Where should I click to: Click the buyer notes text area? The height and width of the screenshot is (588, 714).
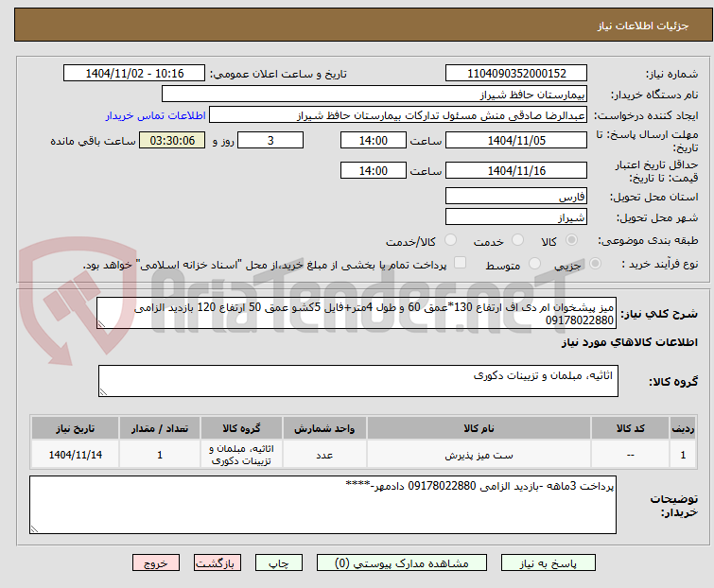click(322, 505)
